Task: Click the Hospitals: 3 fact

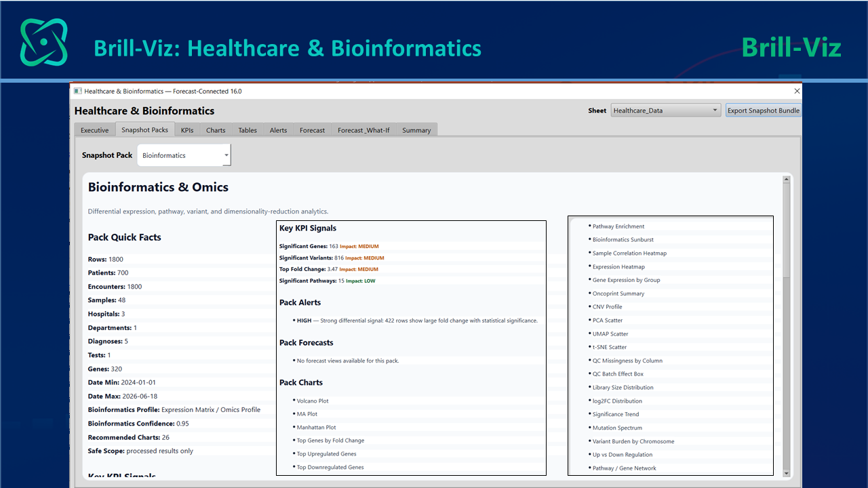Action: pyautogui.click(x=106, y=314)
